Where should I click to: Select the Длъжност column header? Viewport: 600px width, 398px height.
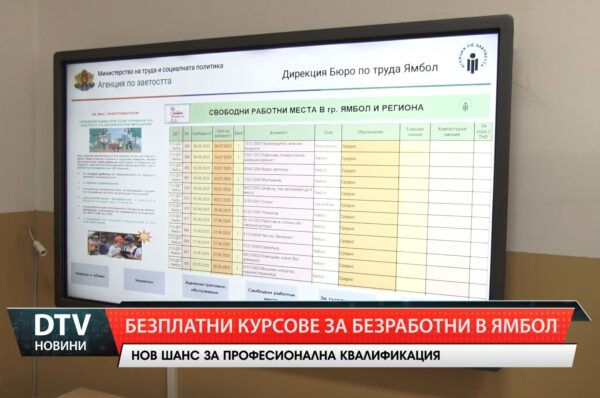[x=279, y=133]
